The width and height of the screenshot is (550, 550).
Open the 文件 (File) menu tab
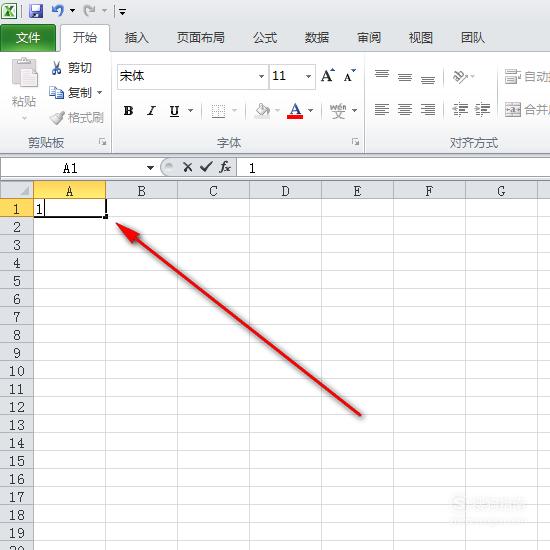pos(28,38)
